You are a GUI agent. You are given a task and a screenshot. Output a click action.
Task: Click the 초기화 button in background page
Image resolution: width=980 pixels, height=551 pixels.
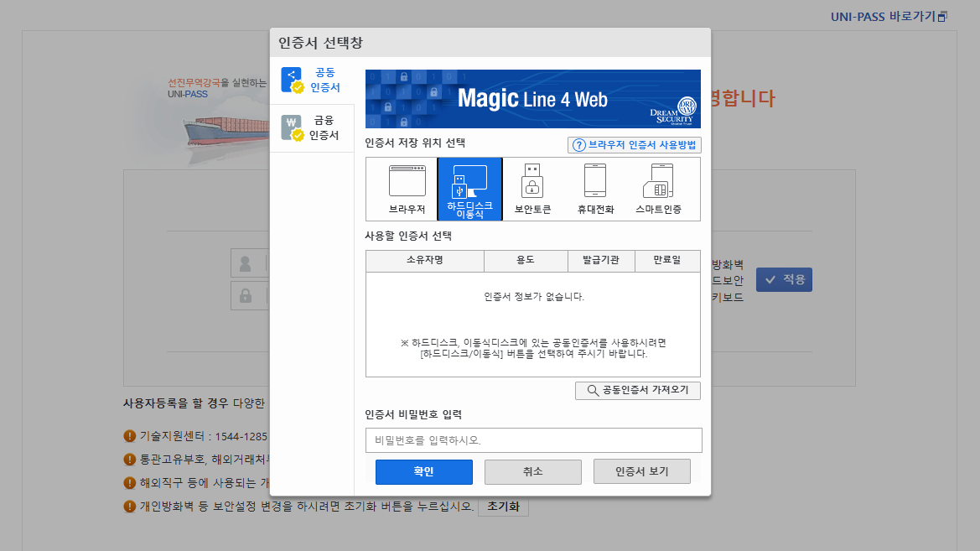pyautogui.click(x=503, y=507)
